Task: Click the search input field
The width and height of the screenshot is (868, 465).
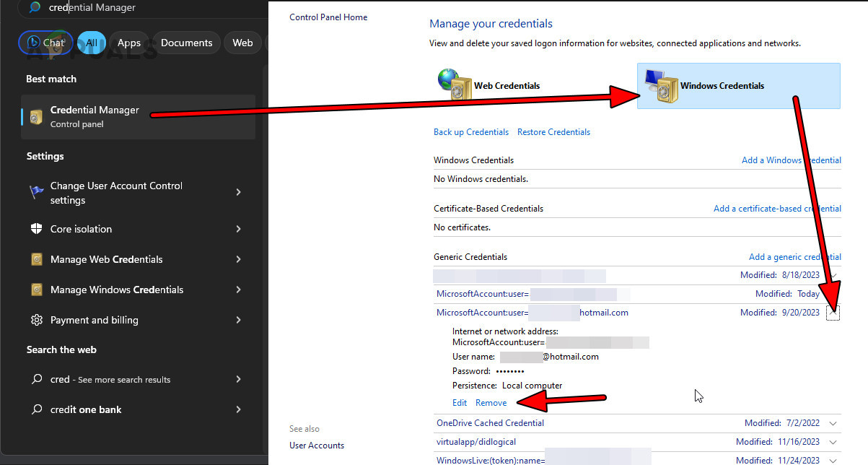Action: click(144, 8)
